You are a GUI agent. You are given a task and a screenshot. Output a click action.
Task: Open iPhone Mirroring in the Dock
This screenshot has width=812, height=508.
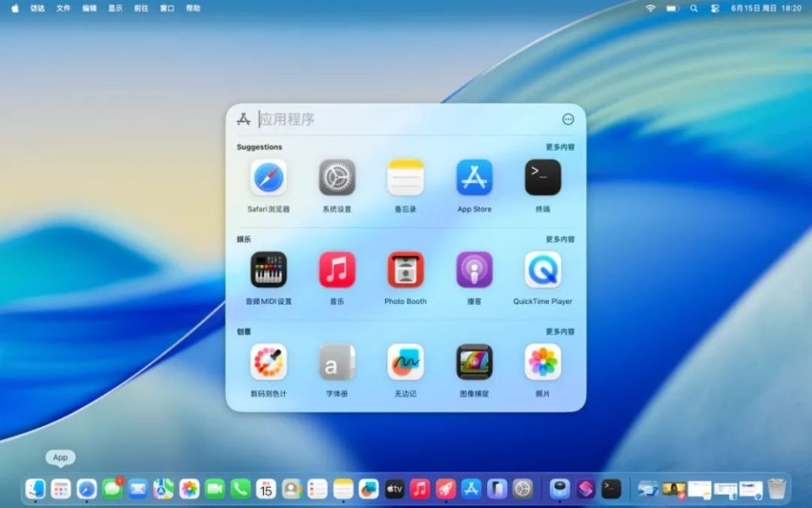click(497, 489)
